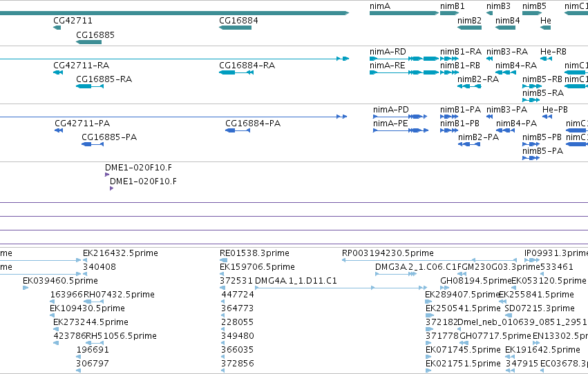Click feature 533461
Image resolution: width=588 pixels, height=374 pixels.
click(556, 267)
